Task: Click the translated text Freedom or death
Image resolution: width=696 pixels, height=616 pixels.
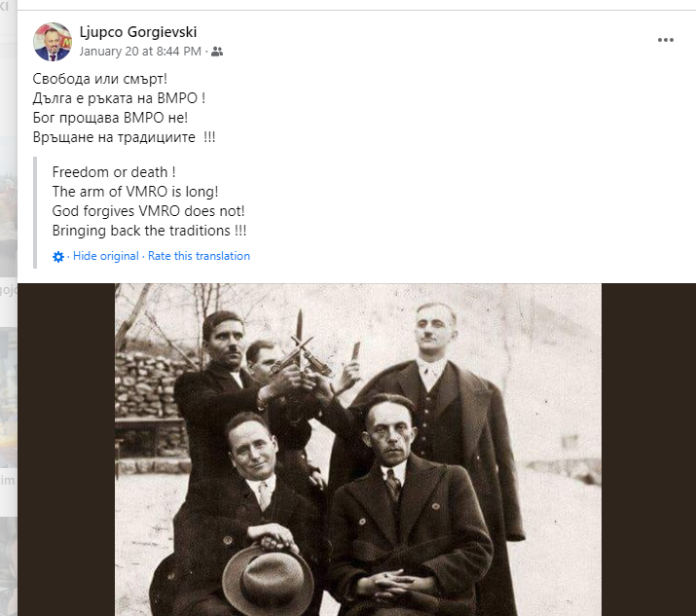Action: [x=114, y=171]
